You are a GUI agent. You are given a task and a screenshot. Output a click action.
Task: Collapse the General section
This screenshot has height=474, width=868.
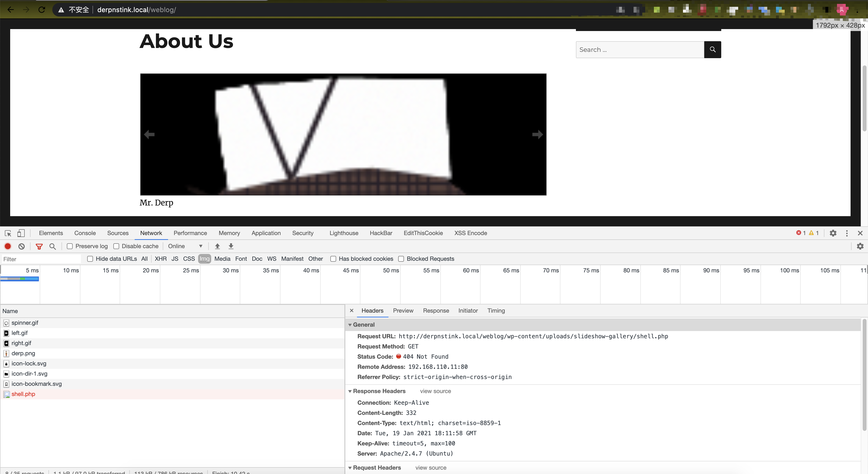coord(350,325)
